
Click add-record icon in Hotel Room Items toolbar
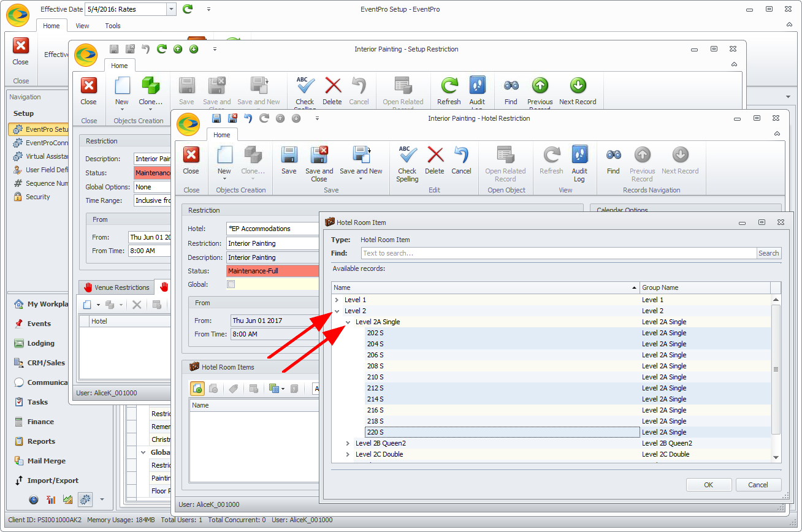[x=197, y=388]
